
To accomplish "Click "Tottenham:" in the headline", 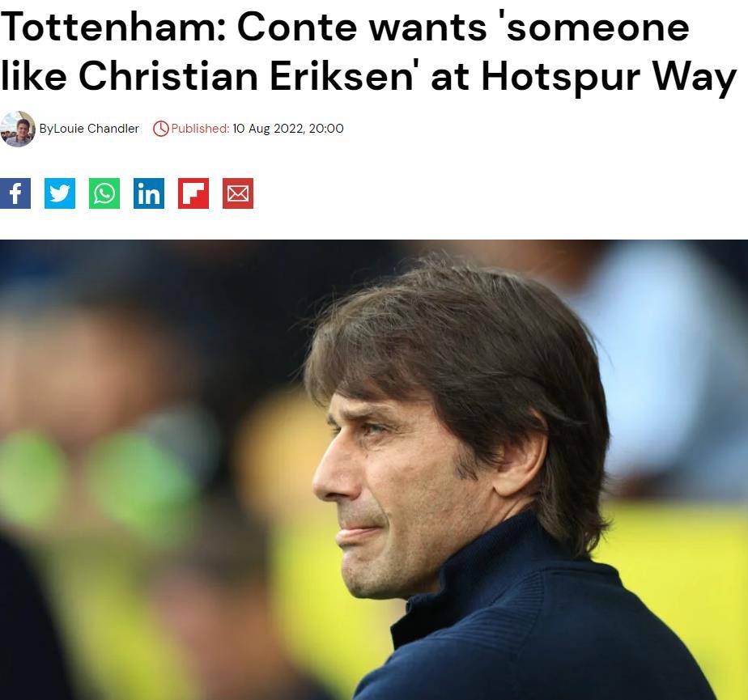I will click(x=111, y=28).
